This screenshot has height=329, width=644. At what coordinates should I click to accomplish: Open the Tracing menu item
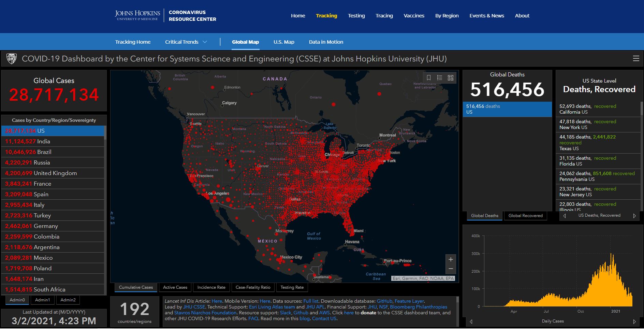coord(384,16)
